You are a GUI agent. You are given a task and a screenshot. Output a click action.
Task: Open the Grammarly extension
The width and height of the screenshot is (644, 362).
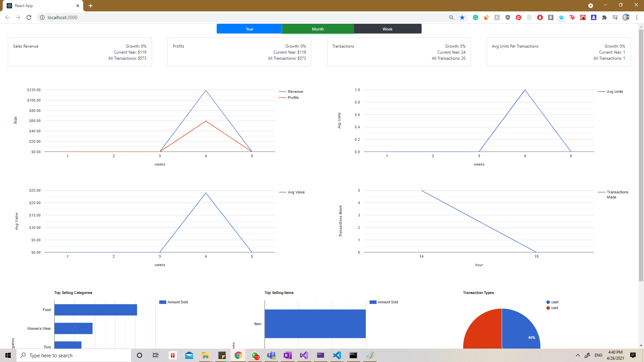475,17
